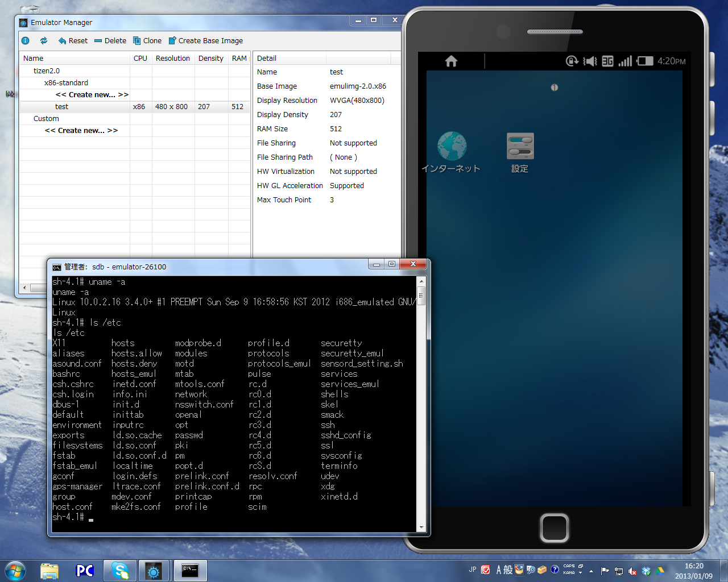Click the IME pad icon in language bar

[519, 569]
